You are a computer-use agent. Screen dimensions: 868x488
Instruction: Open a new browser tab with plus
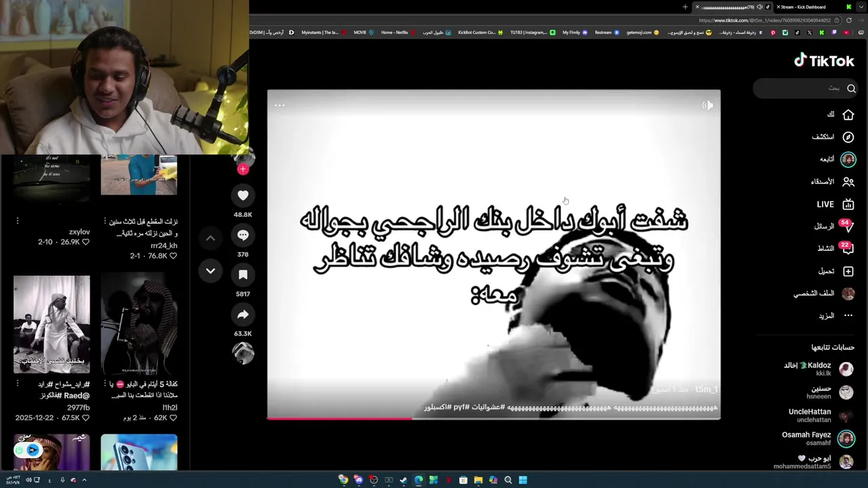tap(685, 7)
